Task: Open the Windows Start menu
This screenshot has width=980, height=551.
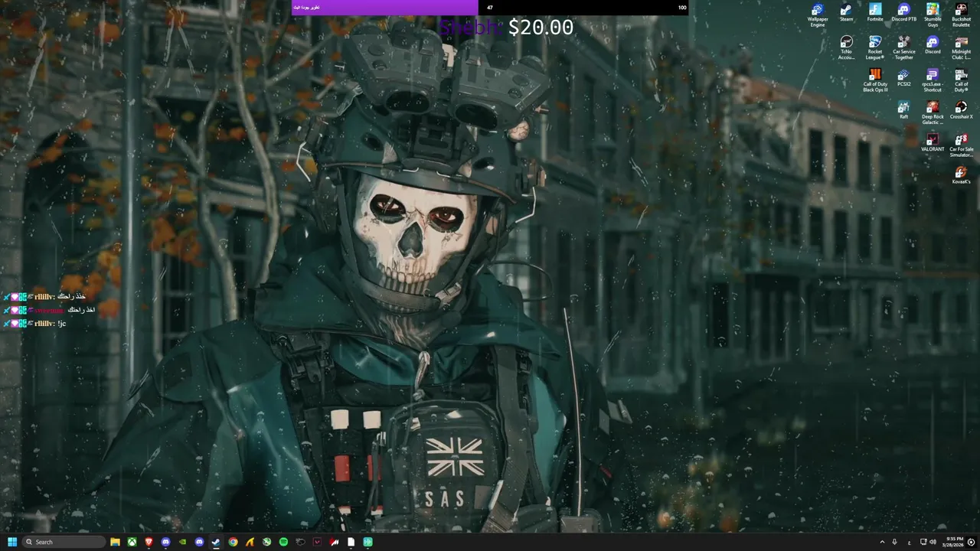Action: 12,542
